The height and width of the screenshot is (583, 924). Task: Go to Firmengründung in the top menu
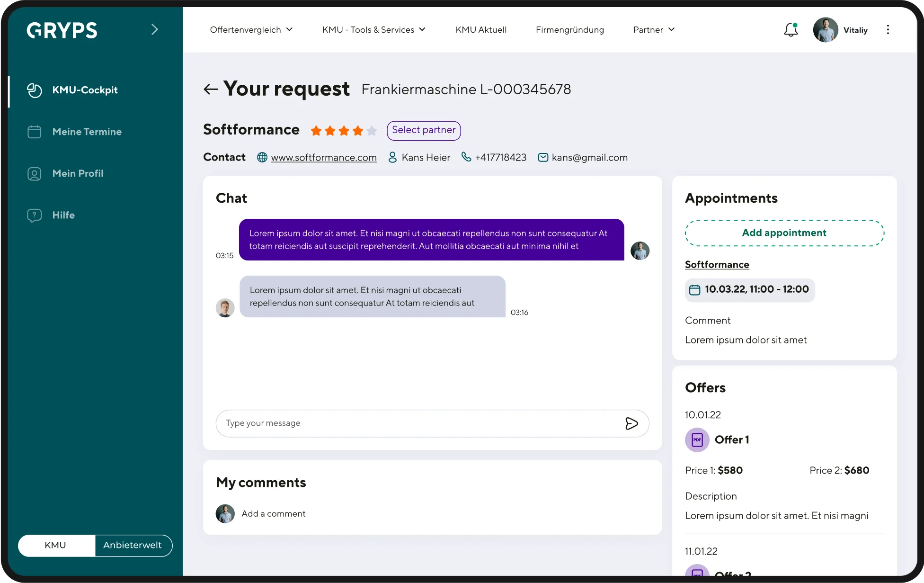(x=569, y=30)
